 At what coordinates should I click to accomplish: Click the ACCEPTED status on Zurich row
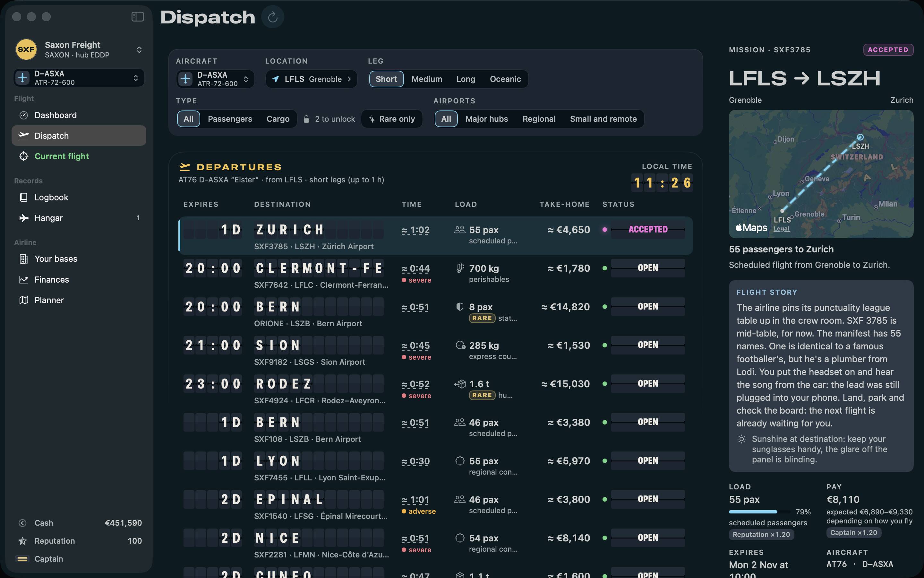coord(647,229)
